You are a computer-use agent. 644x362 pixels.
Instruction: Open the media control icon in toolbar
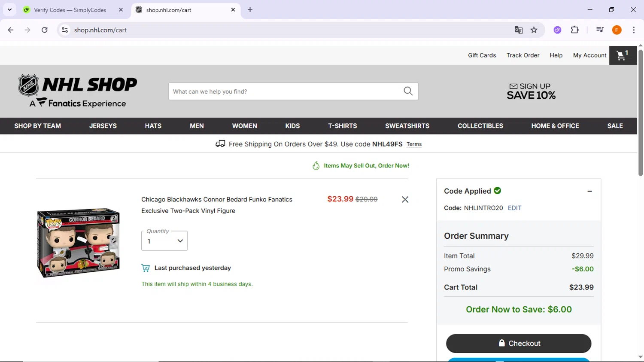coord(600,30)
